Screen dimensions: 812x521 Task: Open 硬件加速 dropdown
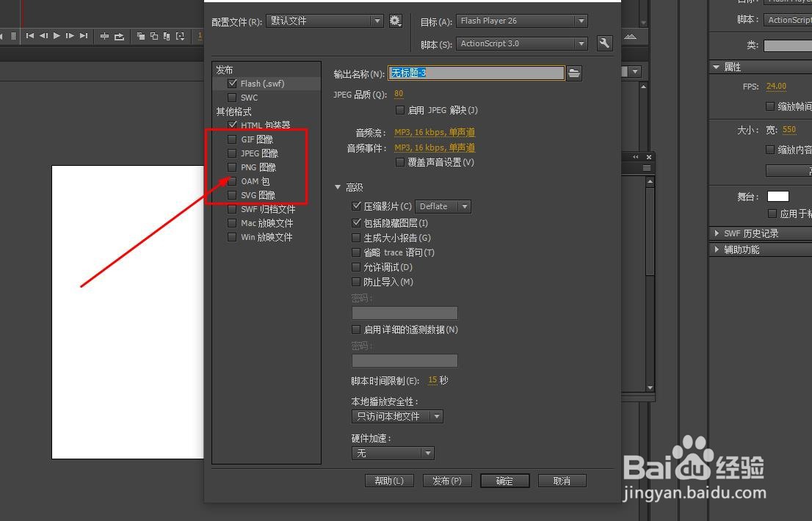coord(393,453)
